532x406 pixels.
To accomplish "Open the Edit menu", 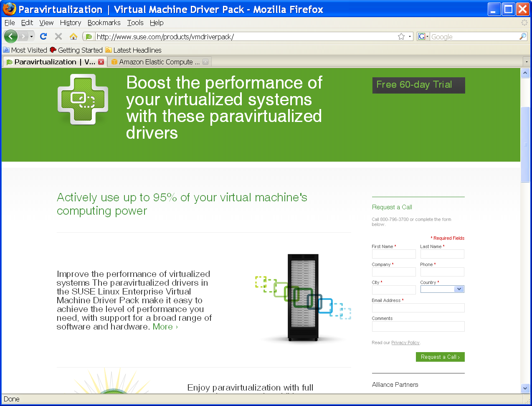I will point(27,23).
